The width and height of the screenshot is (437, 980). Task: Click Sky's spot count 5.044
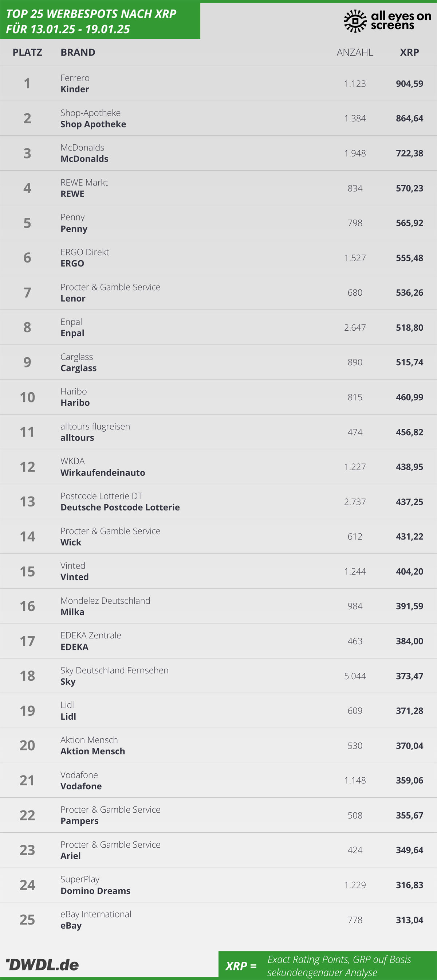pyautogui.click(x=355, y=676)
